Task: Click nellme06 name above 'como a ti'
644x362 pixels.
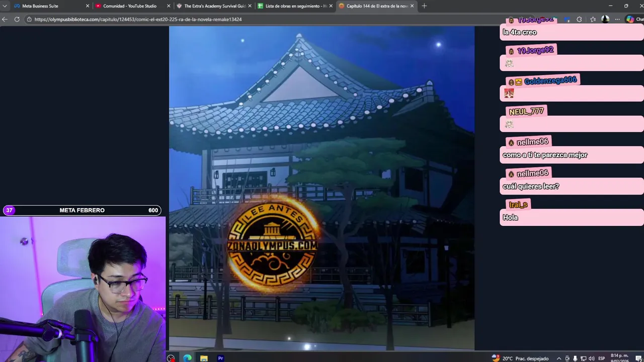Action: click(532, 142)
